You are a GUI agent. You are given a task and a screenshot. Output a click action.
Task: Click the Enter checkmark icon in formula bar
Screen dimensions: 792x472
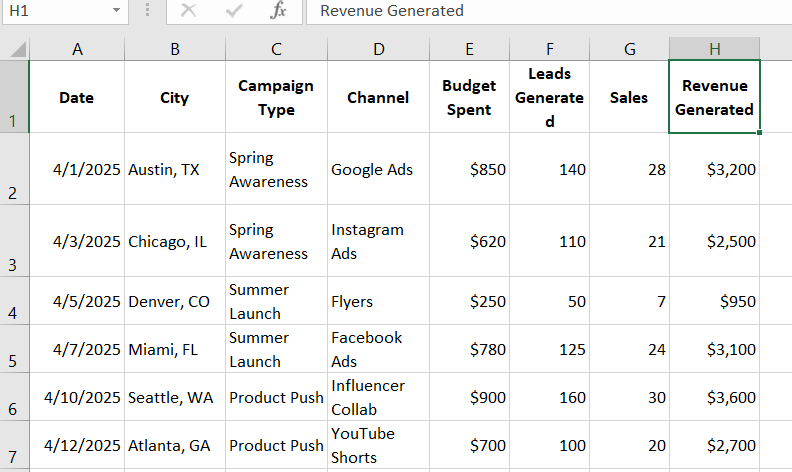coord(234,11)
